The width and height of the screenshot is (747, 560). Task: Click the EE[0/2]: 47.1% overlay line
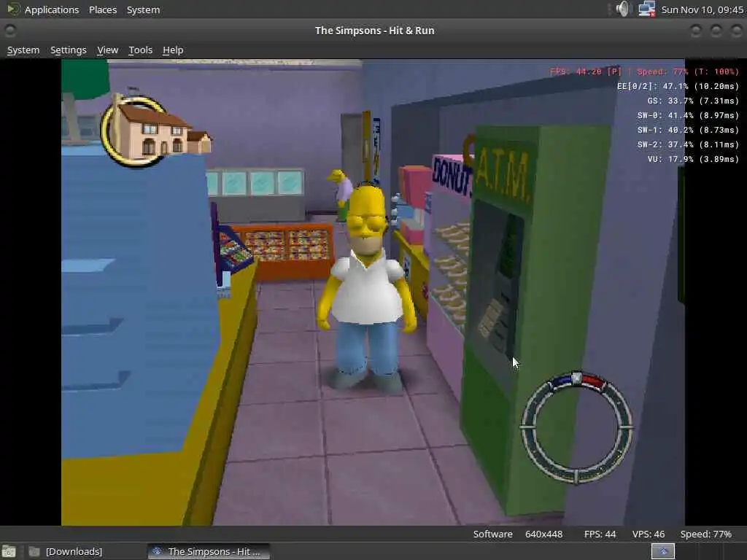678,86
